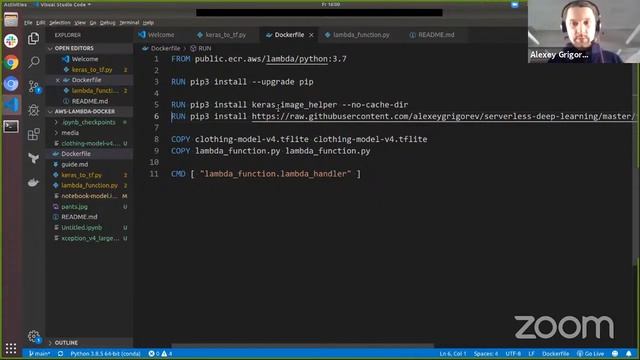Change Dockerfile language mode in status bar
The image size is (640, 360).
(x=556, y=353)
